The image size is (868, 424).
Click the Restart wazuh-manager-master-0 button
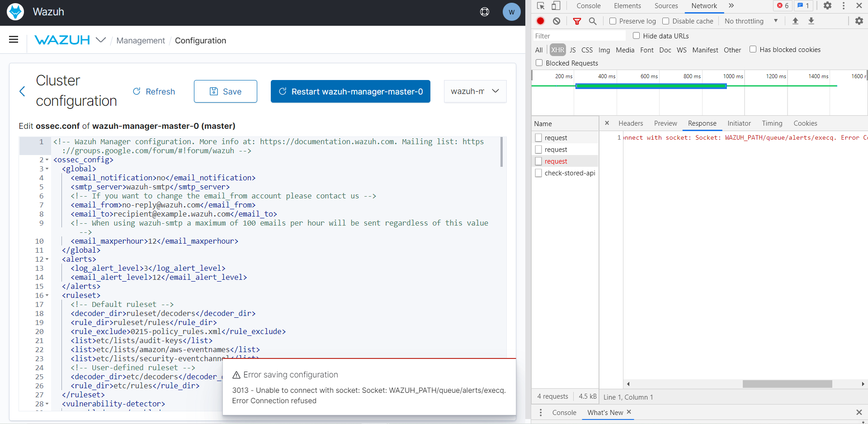[x=350, y=91]
